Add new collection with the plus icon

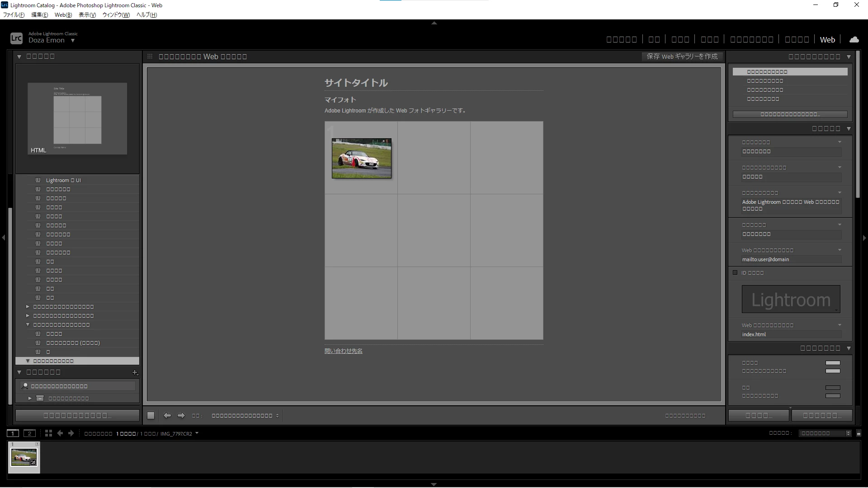pos(135,372)
